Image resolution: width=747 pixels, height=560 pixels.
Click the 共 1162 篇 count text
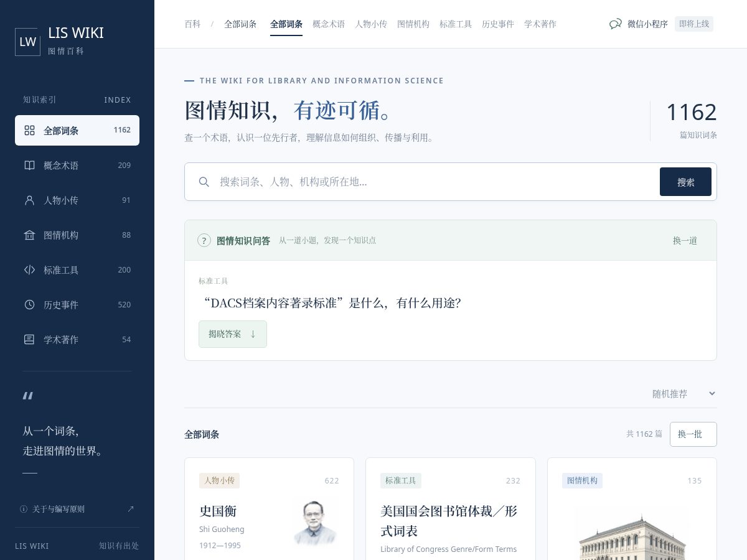pyautogui.click(x=644, y=434)
